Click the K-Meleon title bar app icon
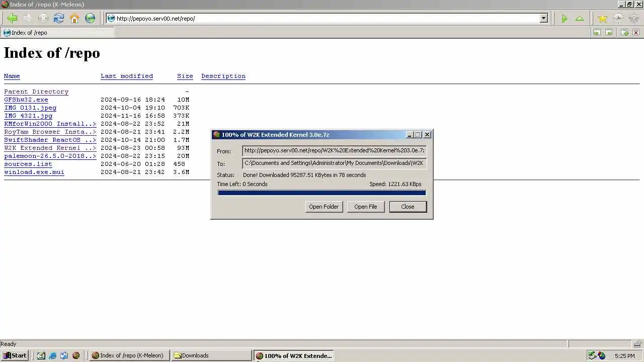 5,5
